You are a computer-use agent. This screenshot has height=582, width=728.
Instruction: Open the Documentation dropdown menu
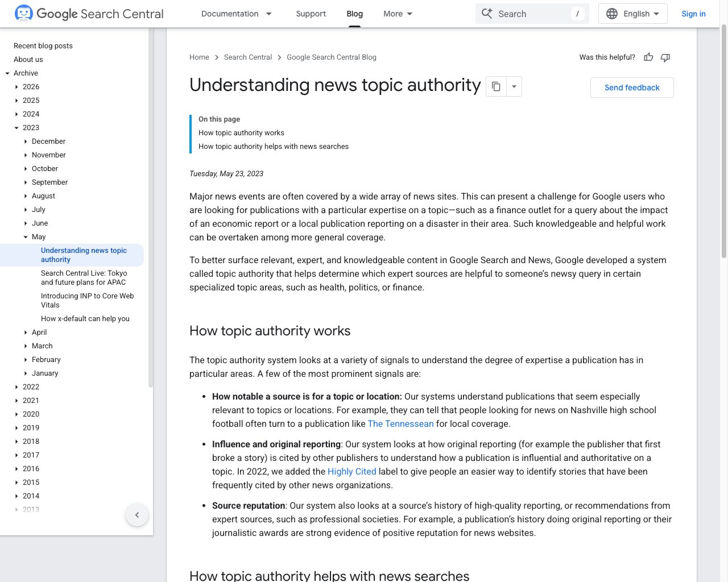(x=237, y=14)
